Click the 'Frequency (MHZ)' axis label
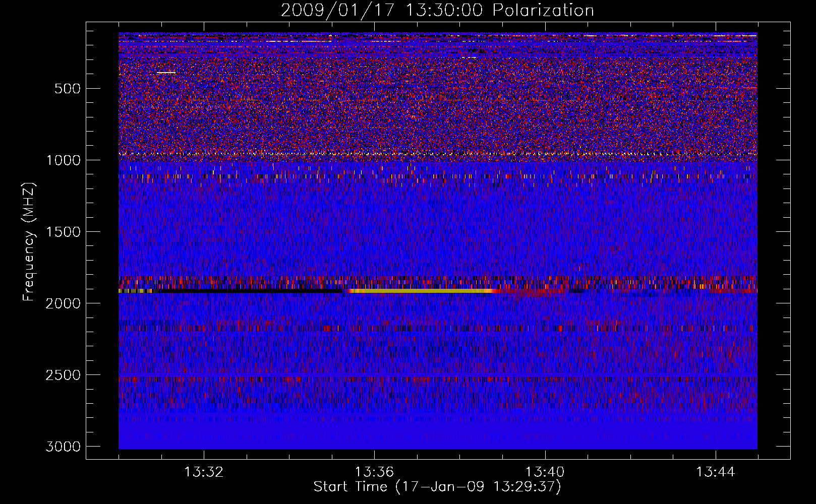Image resolution: width=816 pixels, height=504 pixels. click(x=29, y=242)
